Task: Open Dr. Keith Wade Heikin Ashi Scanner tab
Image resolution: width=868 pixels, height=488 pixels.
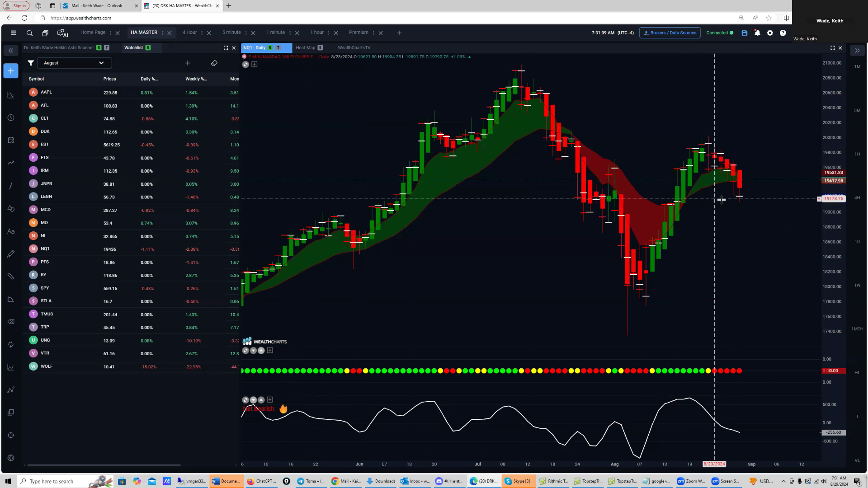Action: tap(59, 48)
